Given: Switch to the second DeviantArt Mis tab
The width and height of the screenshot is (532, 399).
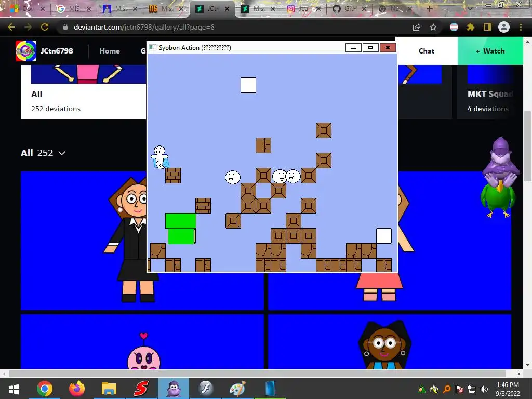Looking at the screenshot, I should 259,9.
